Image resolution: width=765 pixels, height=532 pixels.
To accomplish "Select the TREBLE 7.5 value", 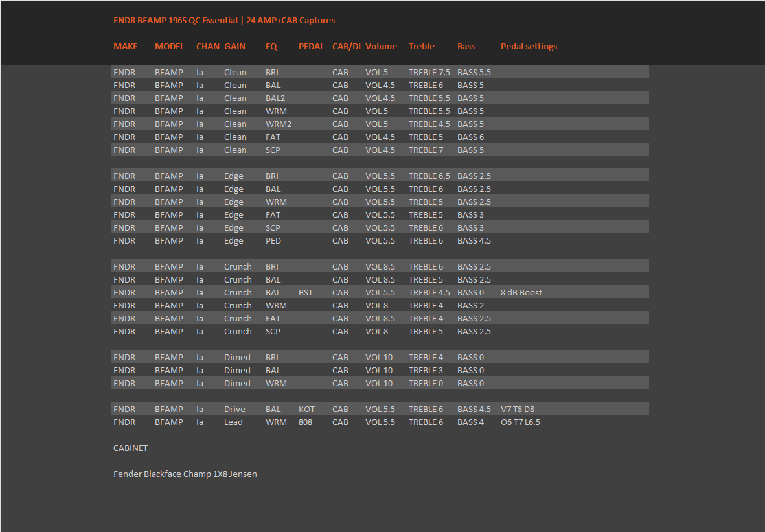I will point(429,73).
